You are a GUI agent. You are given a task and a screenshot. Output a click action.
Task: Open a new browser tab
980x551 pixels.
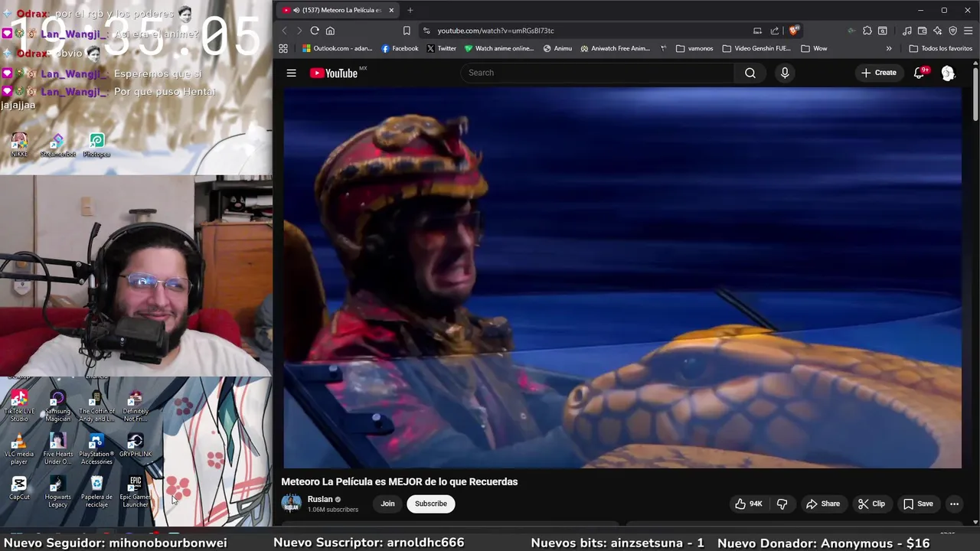[x=410, y=10]
